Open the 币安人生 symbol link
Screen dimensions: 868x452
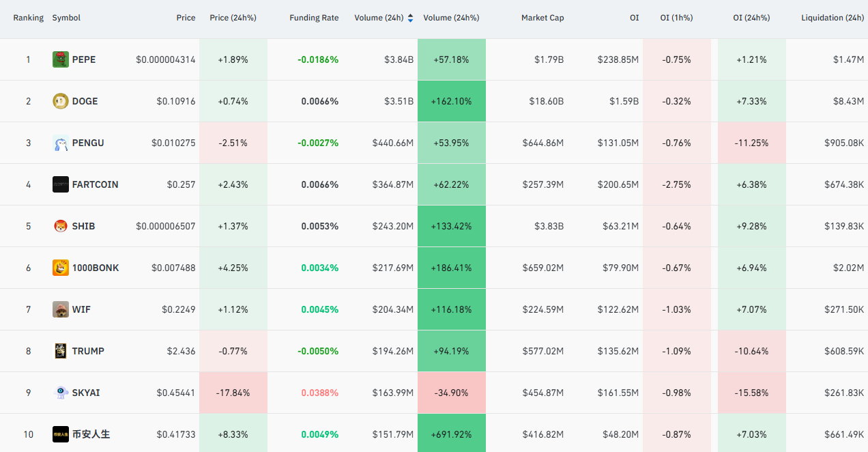(91, 434)
